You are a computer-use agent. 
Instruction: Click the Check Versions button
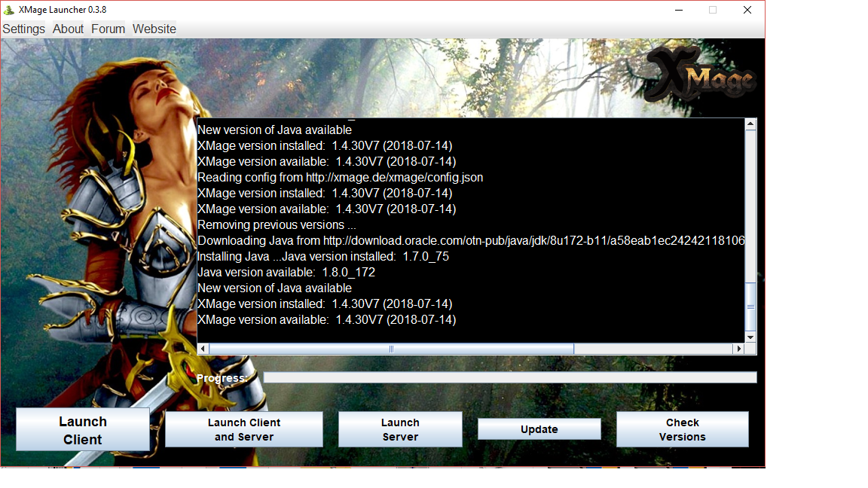(x=683, y=429)
